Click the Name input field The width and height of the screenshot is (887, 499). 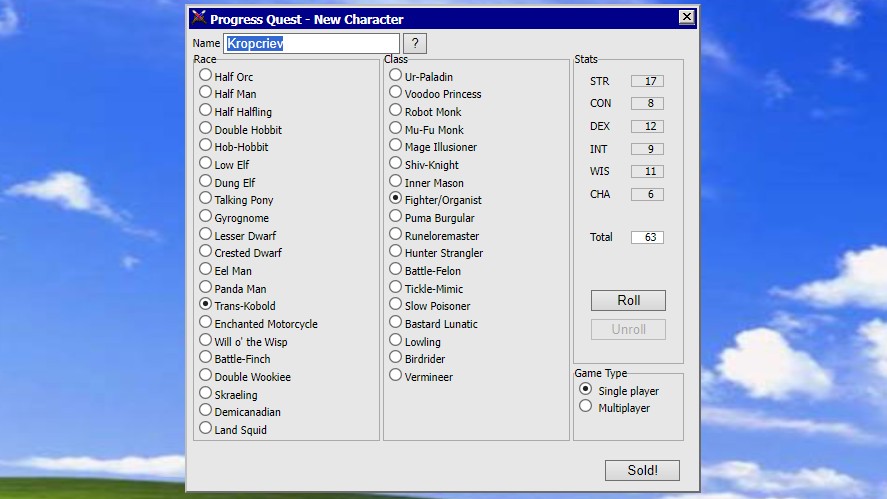click(x=312, y=44)
